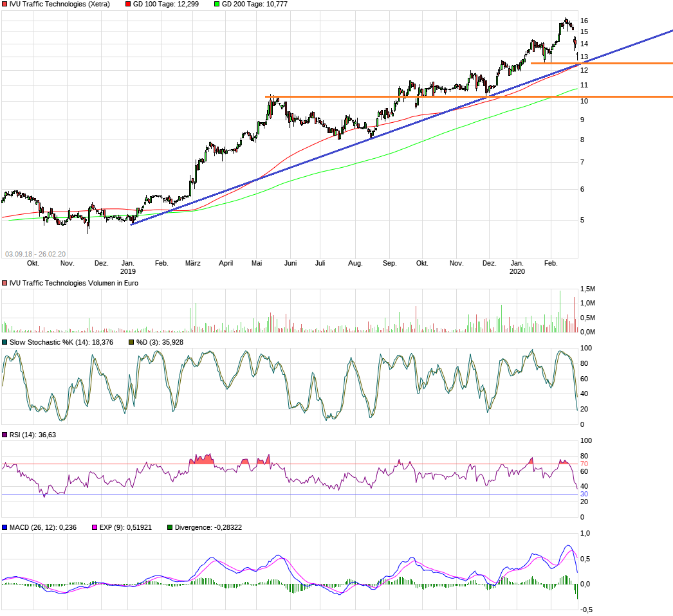Click the Volumen in Euro legend swatch
The height and width of the screenshot is (616, 673).
click(x=5, y=283)
